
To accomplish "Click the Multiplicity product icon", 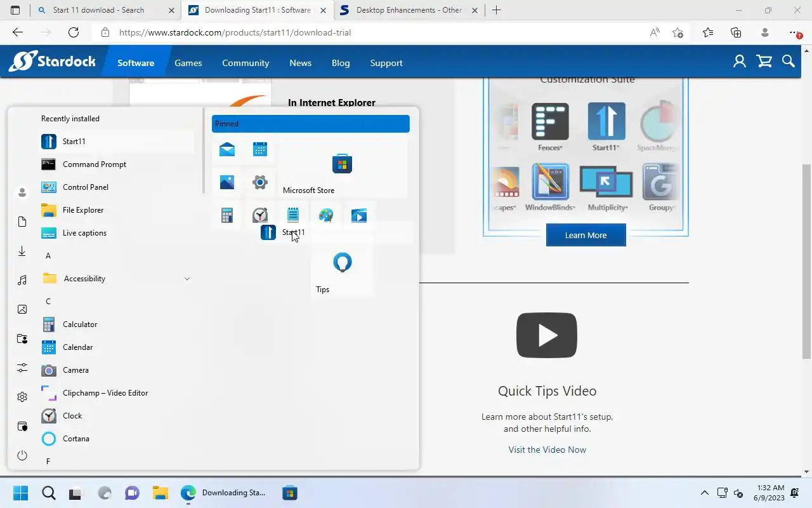I will coord(606,182).
